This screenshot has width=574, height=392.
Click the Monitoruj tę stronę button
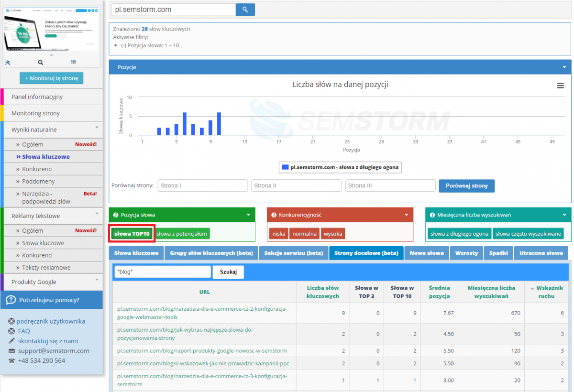tap(52, 78)
